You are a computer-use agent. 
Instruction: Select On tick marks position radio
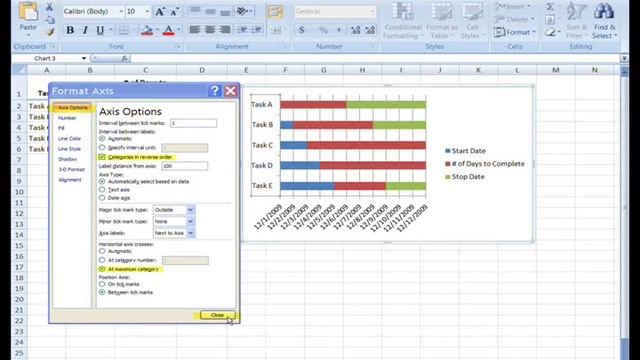pyautogui.click(x=102, y=284)
